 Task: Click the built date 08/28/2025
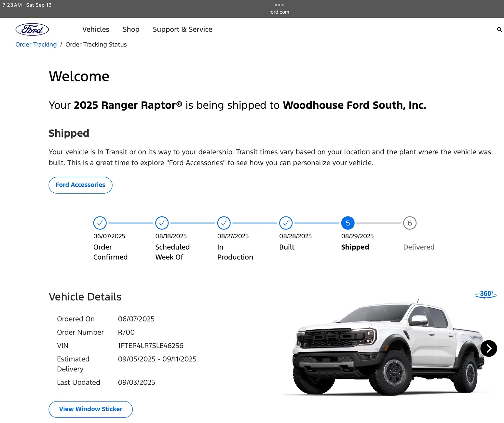295,236
